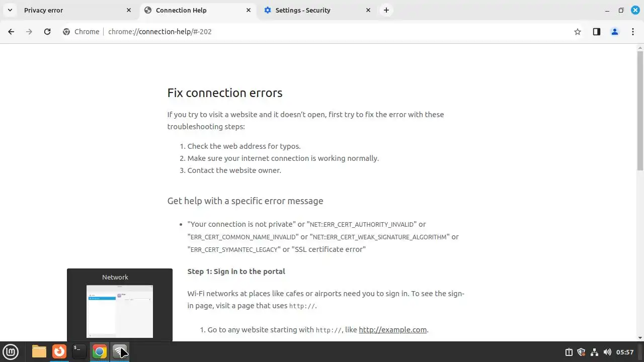
Task: Follow the http://example.com link
Action: [392, 330]
